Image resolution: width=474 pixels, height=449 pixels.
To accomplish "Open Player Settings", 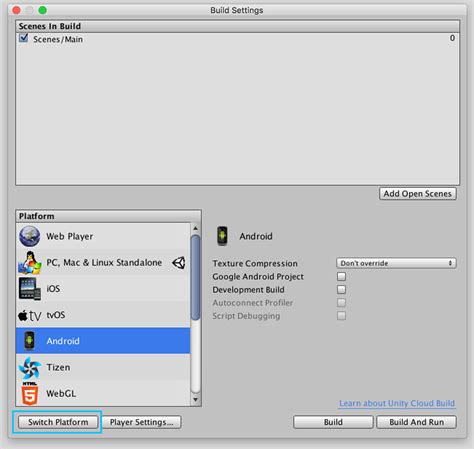I will click(x=141, y=422).
